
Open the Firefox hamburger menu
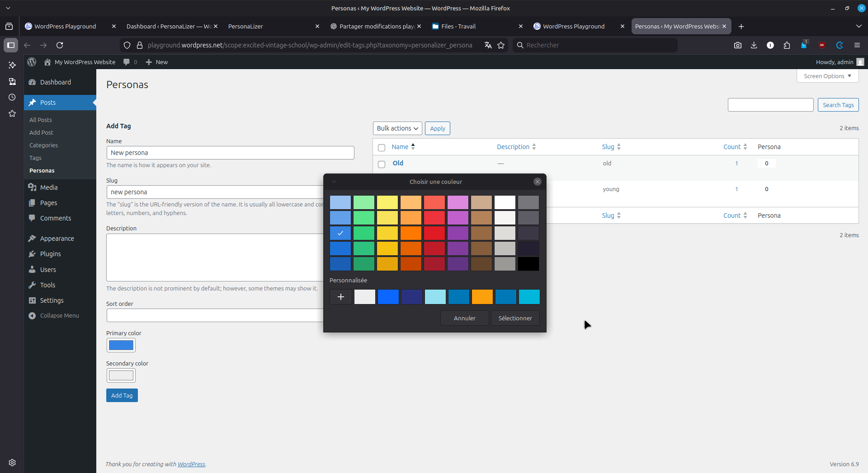click(x=857, y=45)
